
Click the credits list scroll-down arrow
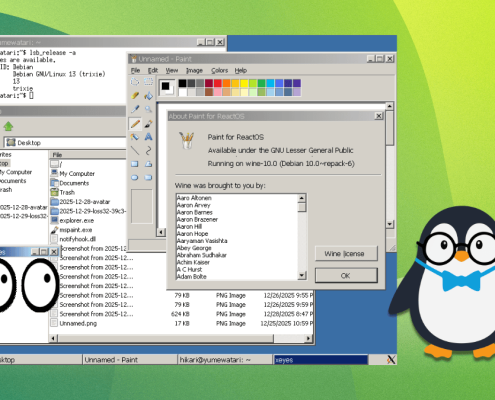point(302,275)
